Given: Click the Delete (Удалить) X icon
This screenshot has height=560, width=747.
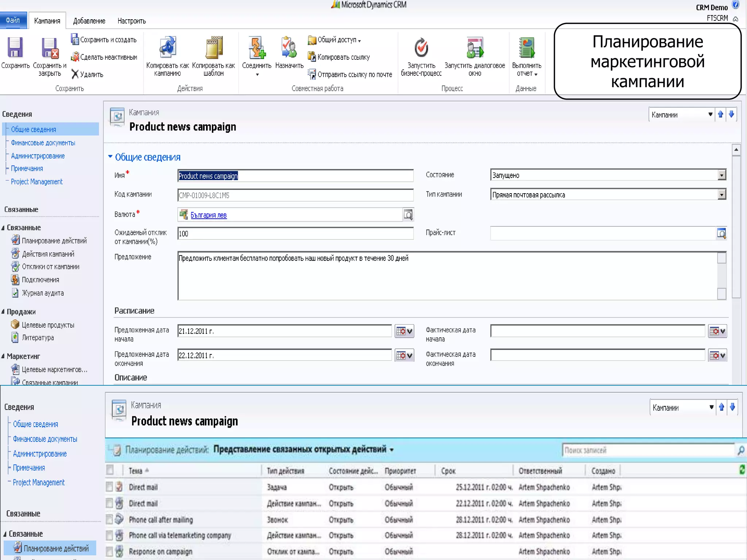Looking at the screenshot, I should (75, 74).
